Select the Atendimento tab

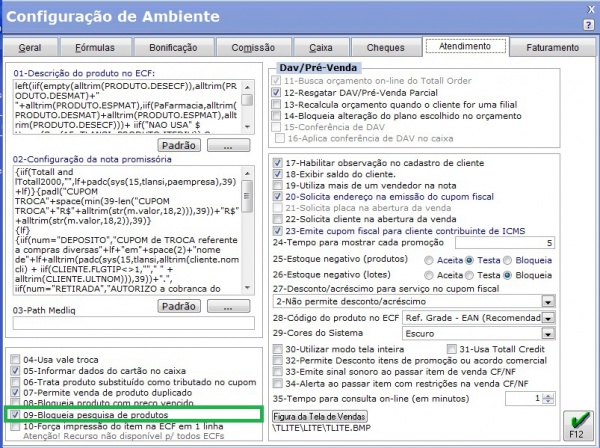pos(465,46)
